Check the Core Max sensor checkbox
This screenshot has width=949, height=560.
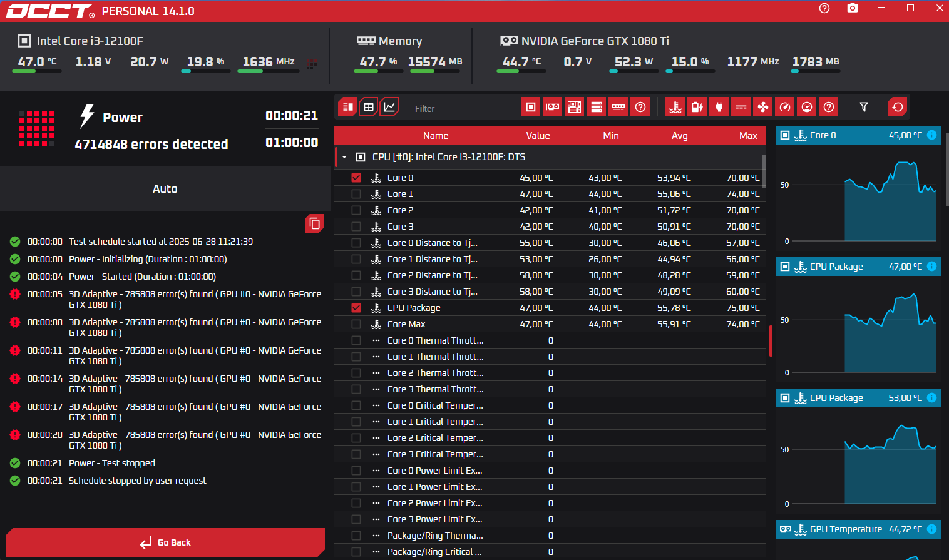click(x=356, y=324)
